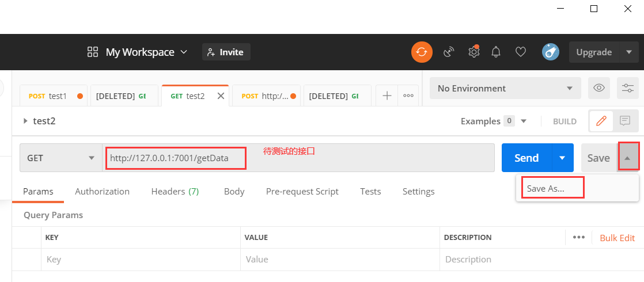Viewport: 644px width, 282px height.
Task: Switch to the Headers (7) tab
Action: point(175,191)
